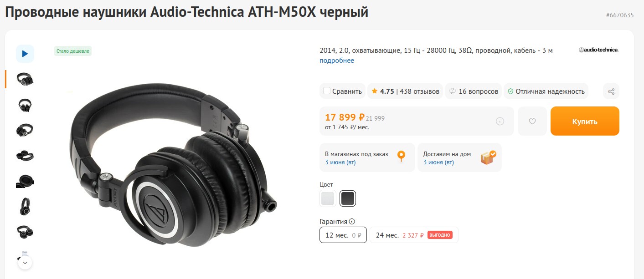The width and height of the screenshot is (644, 279).
Task: Open the 3 июня home delivery date link
Action: [x=438, y=162]
